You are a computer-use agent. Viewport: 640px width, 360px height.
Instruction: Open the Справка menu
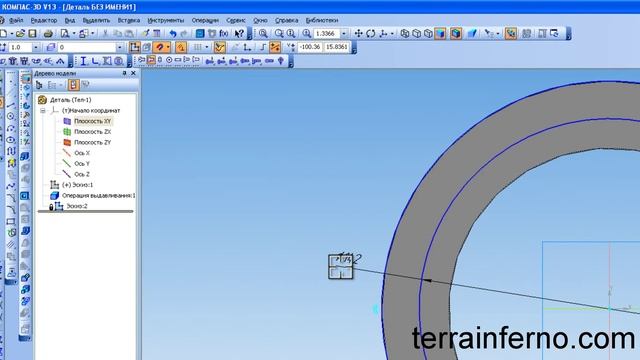pos(287,20)
